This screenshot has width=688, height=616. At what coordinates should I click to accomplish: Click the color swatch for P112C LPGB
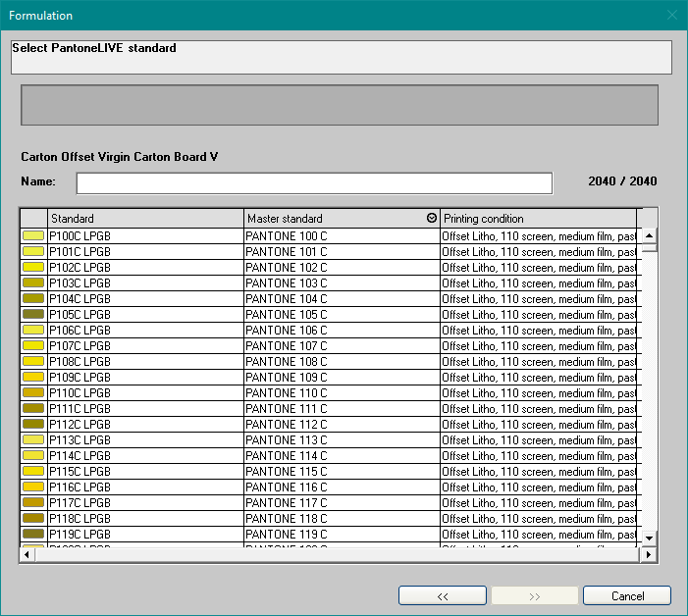click(33, 424)
